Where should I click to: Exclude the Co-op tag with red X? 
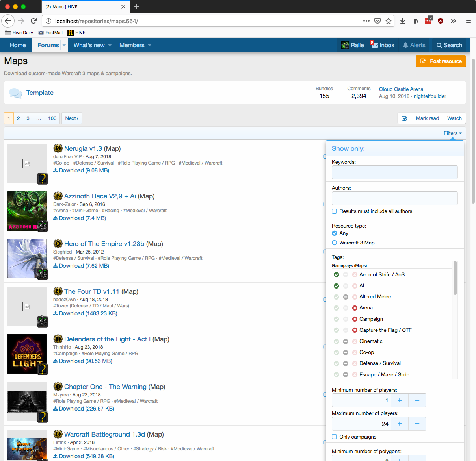point(355,352)
